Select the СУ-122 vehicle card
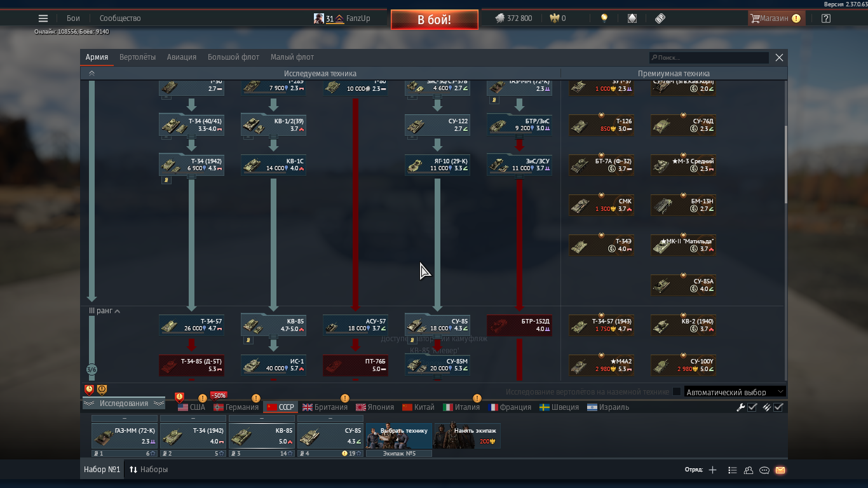 [437, 125]
